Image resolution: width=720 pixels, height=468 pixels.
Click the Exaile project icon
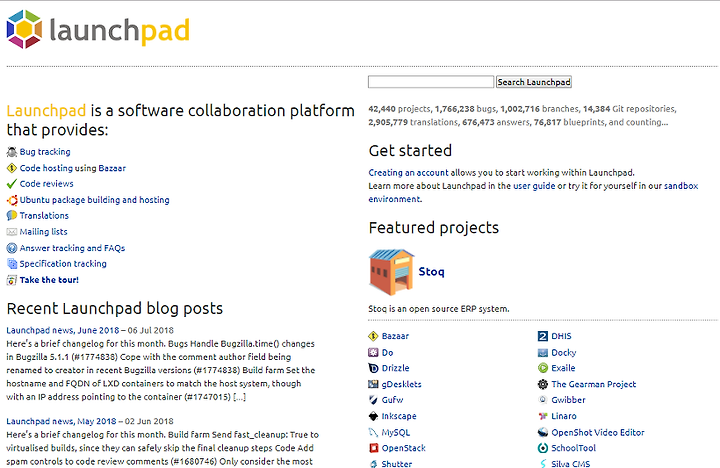[543, 368]
